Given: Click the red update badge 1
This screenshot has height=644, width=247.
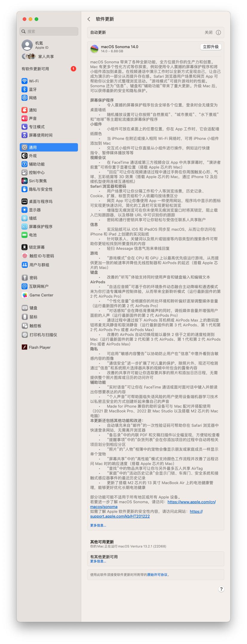Looking at the screenshot, I should coord(73,69).
